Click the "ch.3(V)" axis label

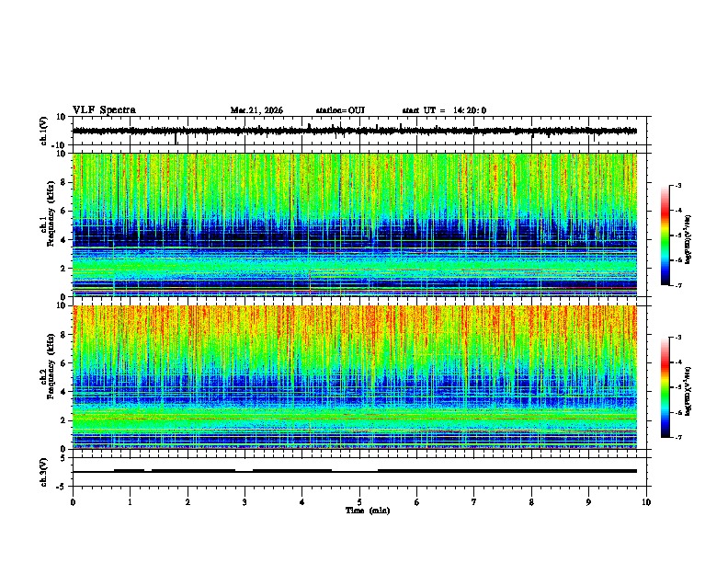coord(44,473)
